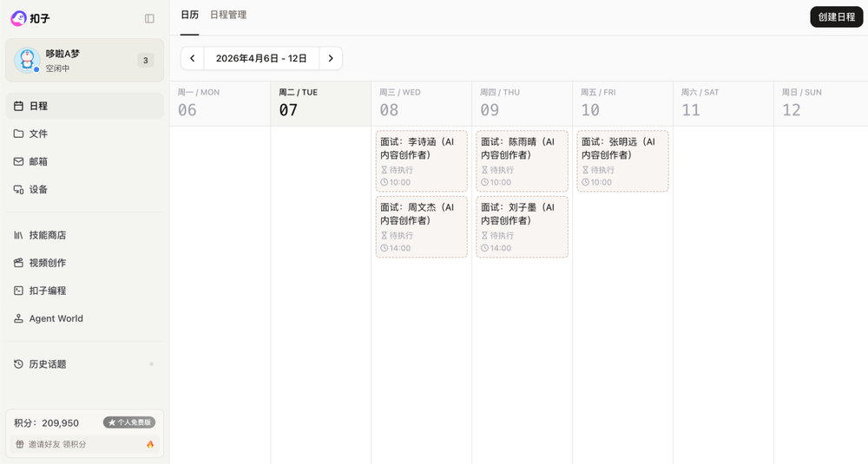The image size is (868, 464).
Task: Click the gift icon beside 邀请好友
Action: coord(20,444)
